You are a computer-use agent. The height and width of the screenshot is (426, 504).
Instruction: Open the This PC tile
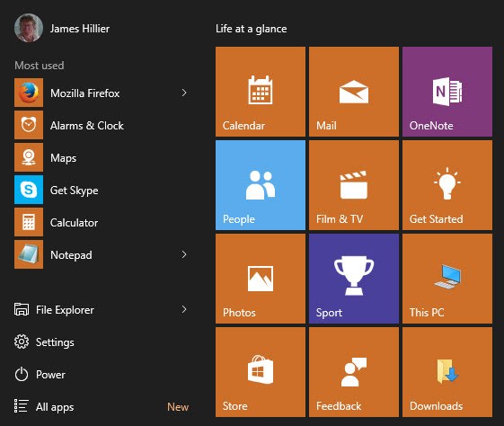447,279
